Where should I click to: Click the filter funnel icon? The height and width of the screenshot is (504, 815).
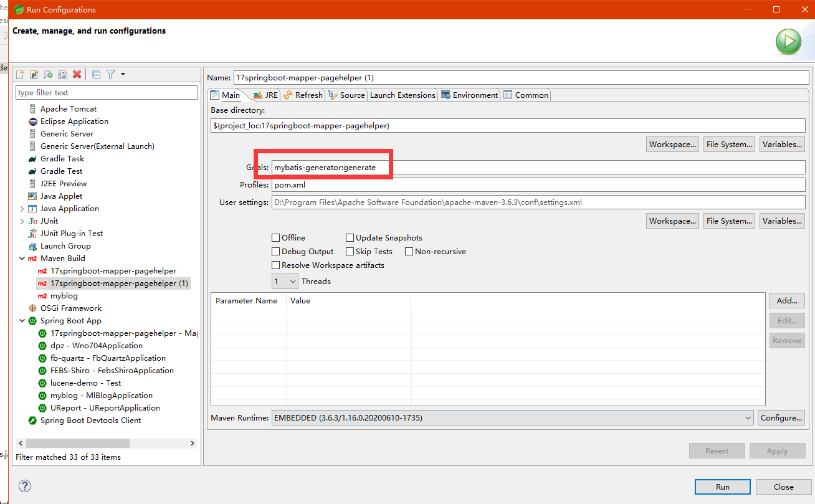pyautogui.click(x=110, y=75)
